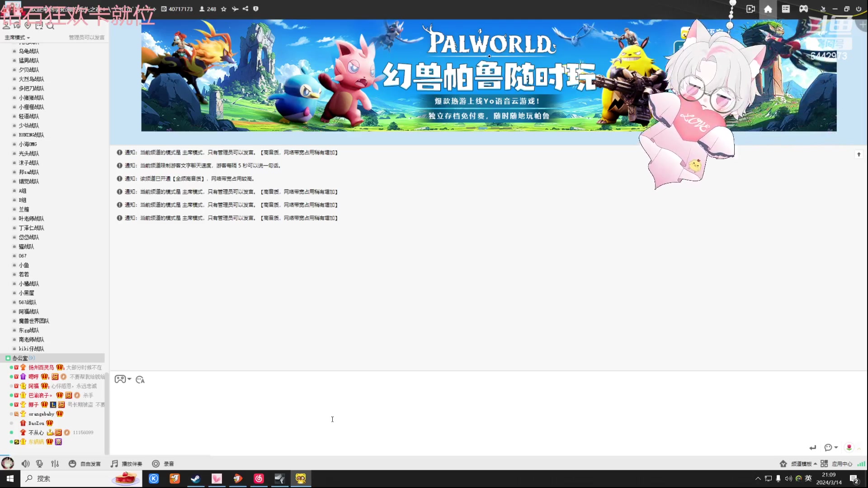Open 应用中心 app center
The height and width of the screenshot is (488, 868).
pyautogui.click(x=836, y=464)
